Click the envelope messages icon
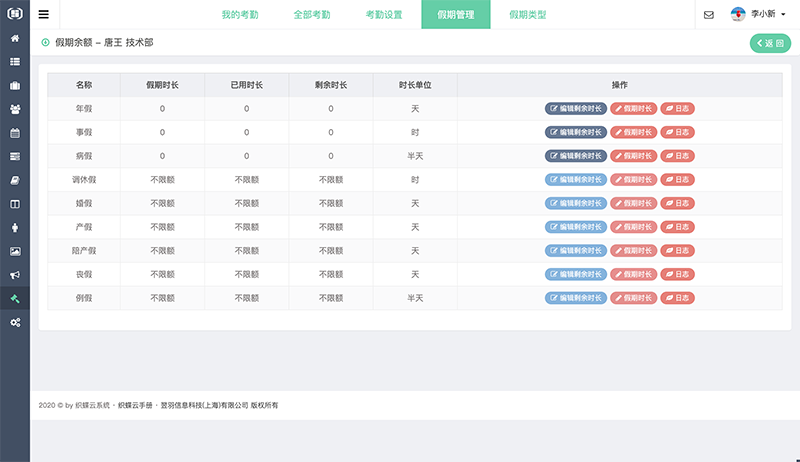This screenshot has width=800, height=462. pyautogui.click(x=709, y=15)
